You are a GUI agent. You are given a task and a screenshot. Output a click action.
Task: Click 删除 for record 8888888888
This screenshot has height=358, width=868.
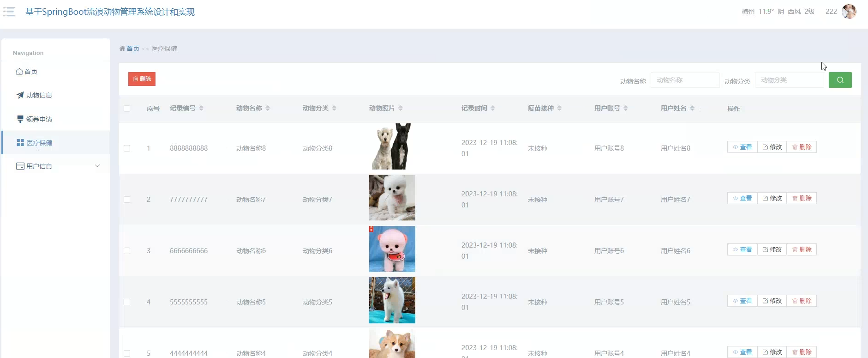tap(802, 147)
